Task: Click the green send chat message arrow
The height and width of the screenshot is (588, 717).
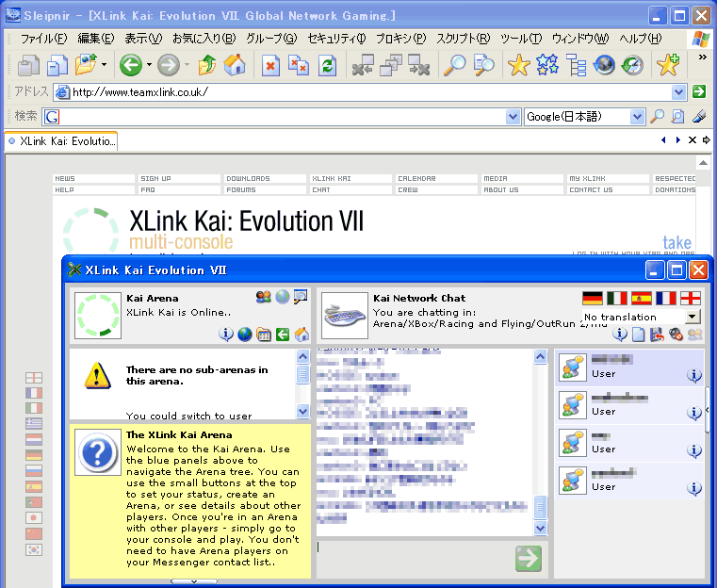Action: coord(529,558)
